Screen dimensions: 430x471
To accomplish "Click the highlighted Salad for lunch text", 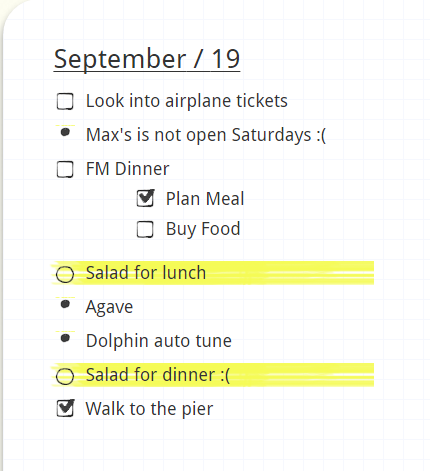I will click(x=146, y=273).
